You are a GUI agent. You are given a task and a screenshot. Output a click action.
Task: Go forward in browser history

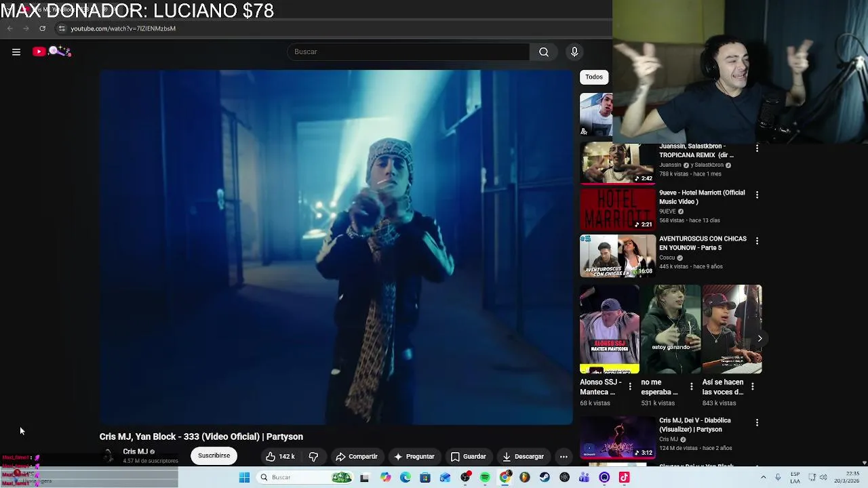[x=26, y=28]
